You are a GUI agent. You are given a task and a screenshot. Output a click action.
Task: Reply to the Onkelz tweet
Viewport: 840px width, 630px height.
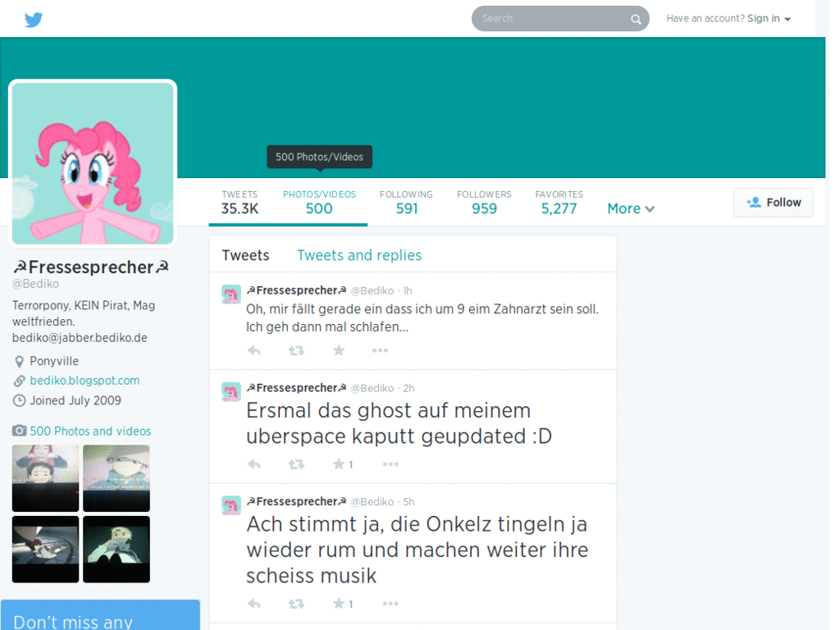click(254, 604)
